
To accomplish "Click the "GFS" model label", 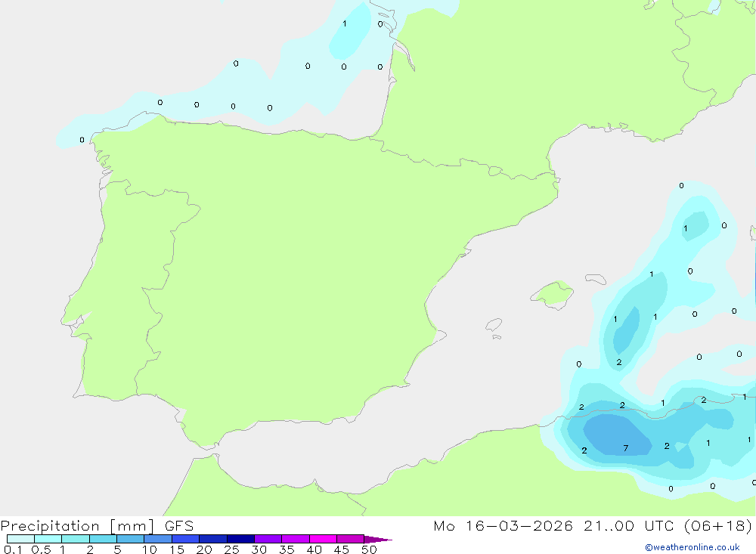I will 179,526.
